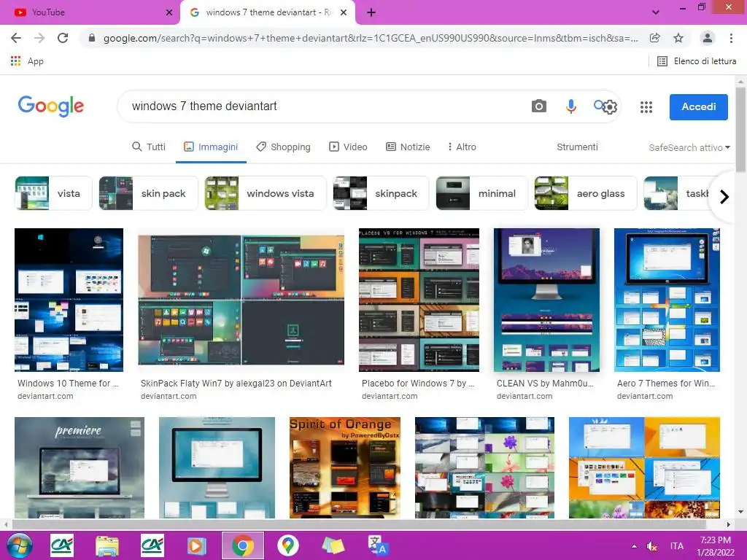
Task: Click deviantart.com under CLEAN VS result
Action: coord(525,396)
